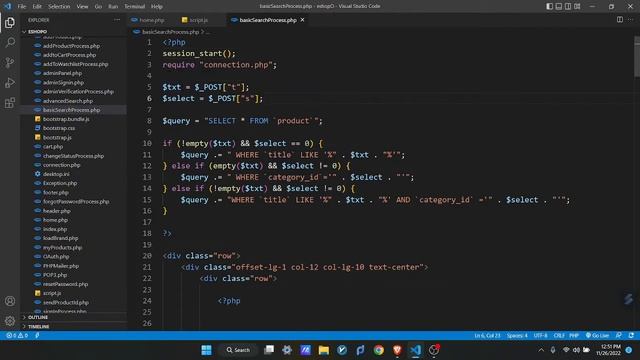Viewport: 640px width, 360px height.
Task: Open the taskbar Search box
Action: pos(238,350)
